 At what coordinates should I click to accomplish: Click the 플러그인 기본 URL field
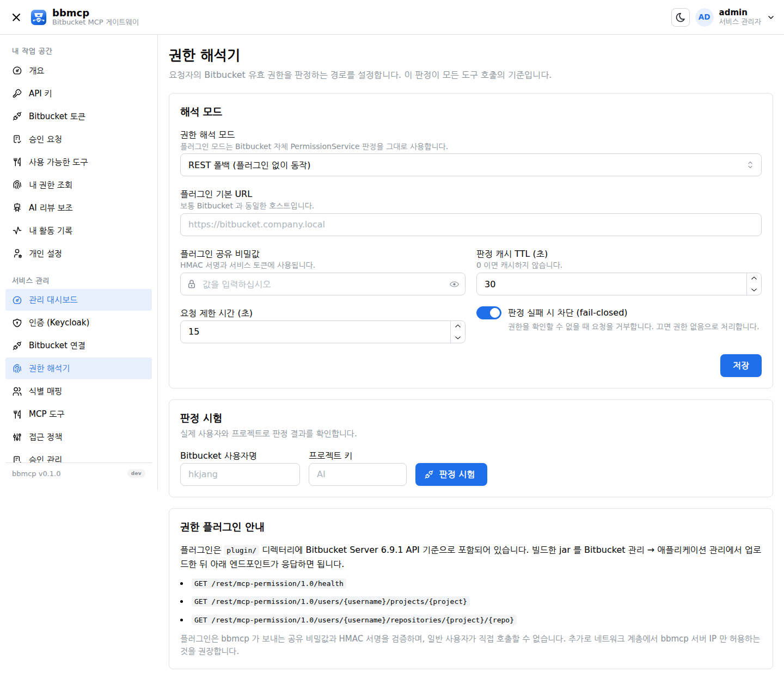tap(470, 225)
